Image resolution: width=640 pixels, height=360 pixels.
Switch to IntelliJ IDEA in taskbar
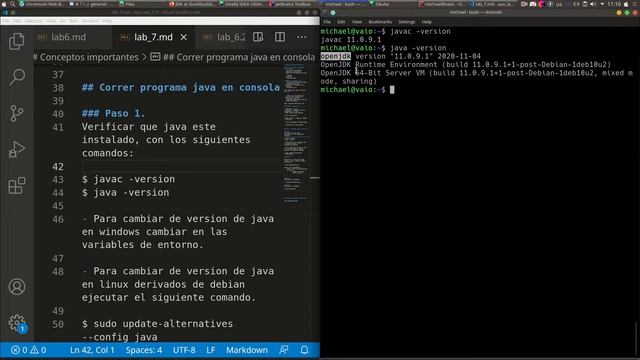coord(242,4)
